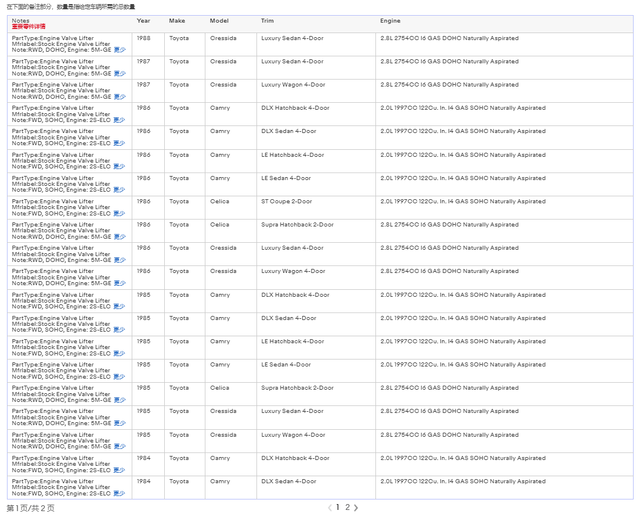Screen dimensions: 640x514
Task: Open page 2 in pagination
Action: (347, 507)
